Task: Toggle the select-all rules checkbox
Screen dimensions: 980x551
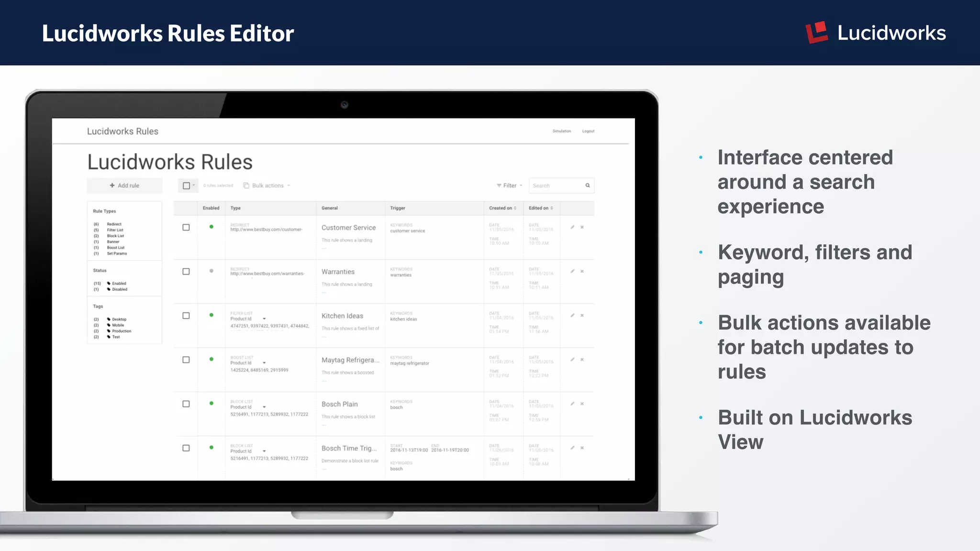Action: [x=187, y=186]
